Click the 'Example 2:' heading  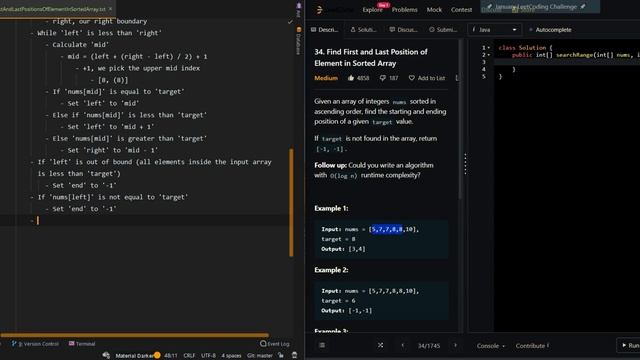pos(331,270)
